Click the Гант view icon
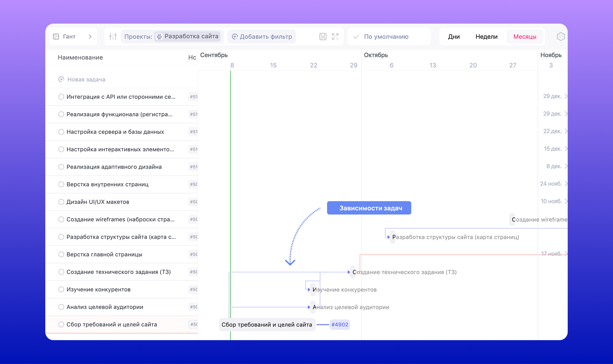Viewport: 613px width, 364px height. (x=56, y=36)
